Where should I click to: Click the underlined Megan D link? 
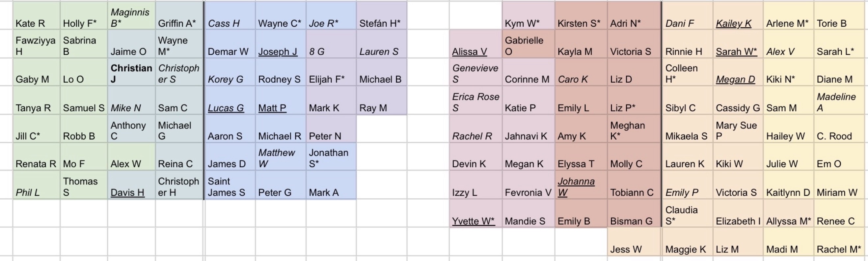pos(735,79)
